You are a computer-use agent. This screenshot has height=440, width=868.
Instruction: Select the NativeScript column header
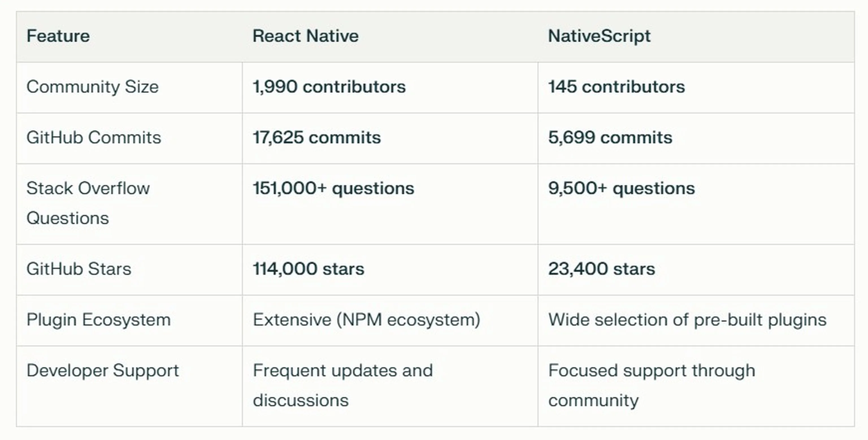(599, 36)
